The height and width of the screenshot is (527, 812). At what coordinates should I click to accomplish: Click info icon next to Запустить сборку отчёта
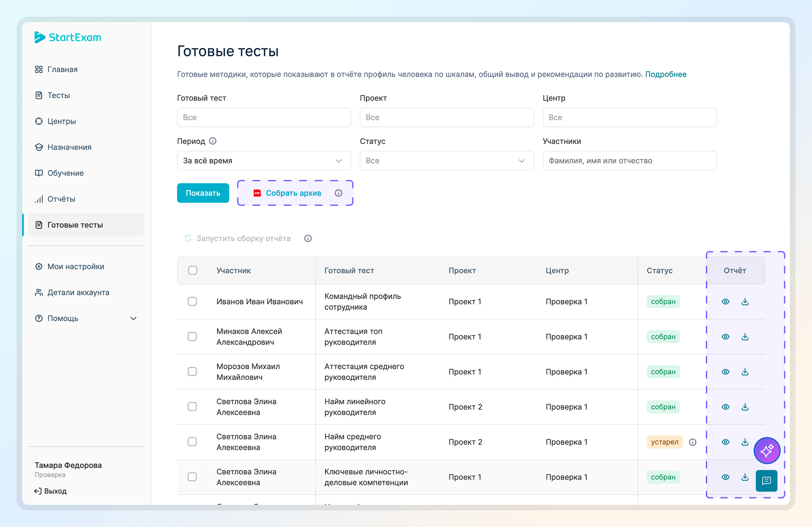(308, 239)
